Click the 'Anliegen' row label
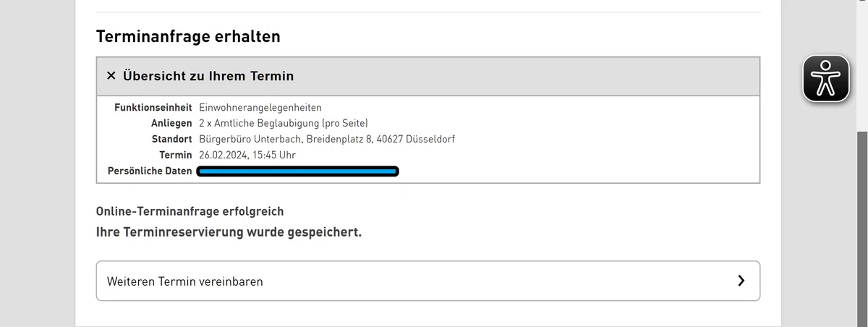The image size is (868, 327). [x=171, y=124]
